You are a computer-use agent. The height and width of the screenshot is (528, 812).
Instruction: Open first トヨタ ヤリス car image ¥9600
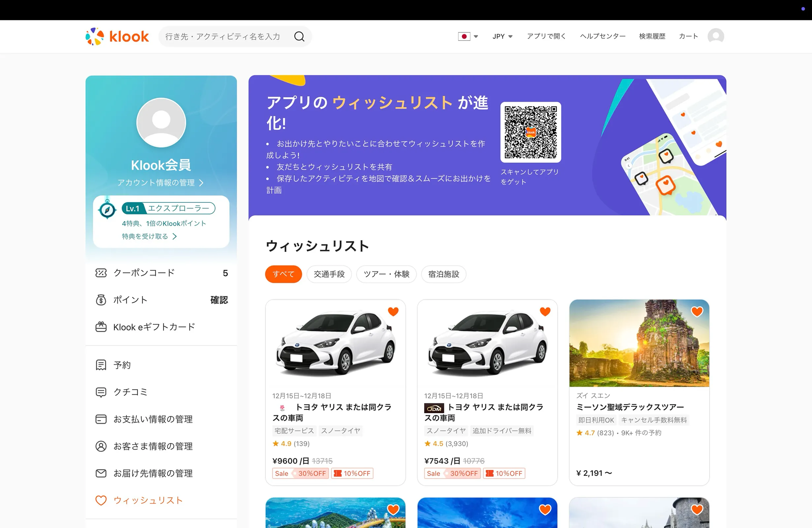(x=335, y=344)
